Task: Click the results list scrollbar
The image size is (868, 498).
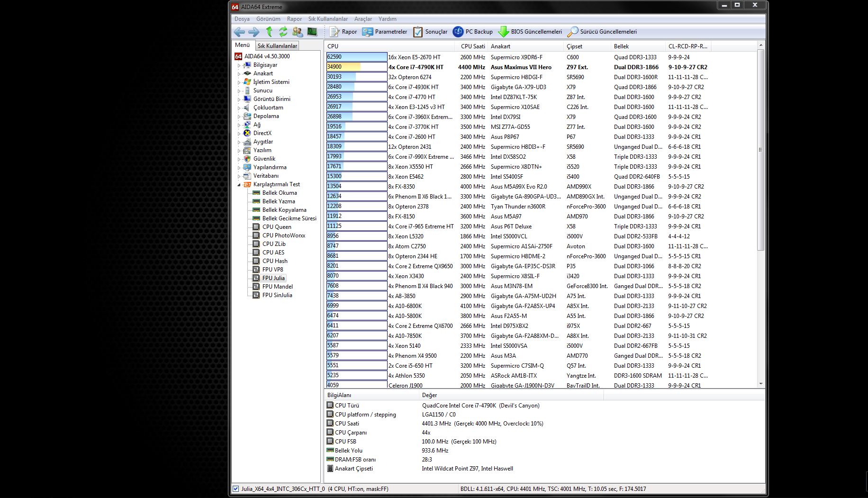Action: coord(761,150)
